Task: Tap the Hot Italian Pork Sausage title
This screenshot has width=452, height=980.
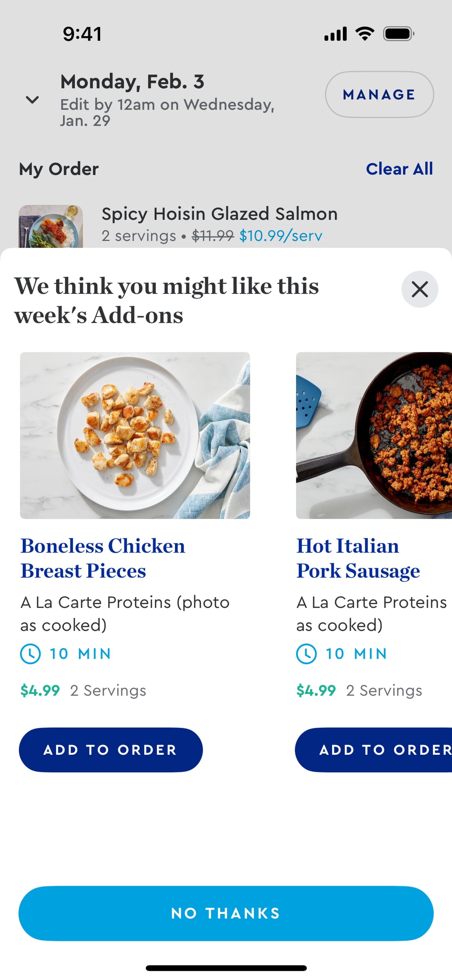Action: pos(358,558)
